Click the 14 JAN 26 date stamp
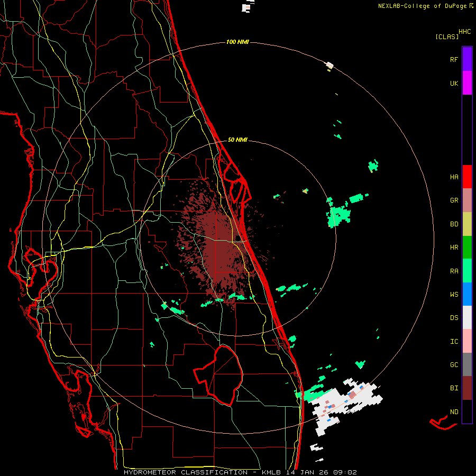This screenshot has height=476, width=476. (307, 472)
